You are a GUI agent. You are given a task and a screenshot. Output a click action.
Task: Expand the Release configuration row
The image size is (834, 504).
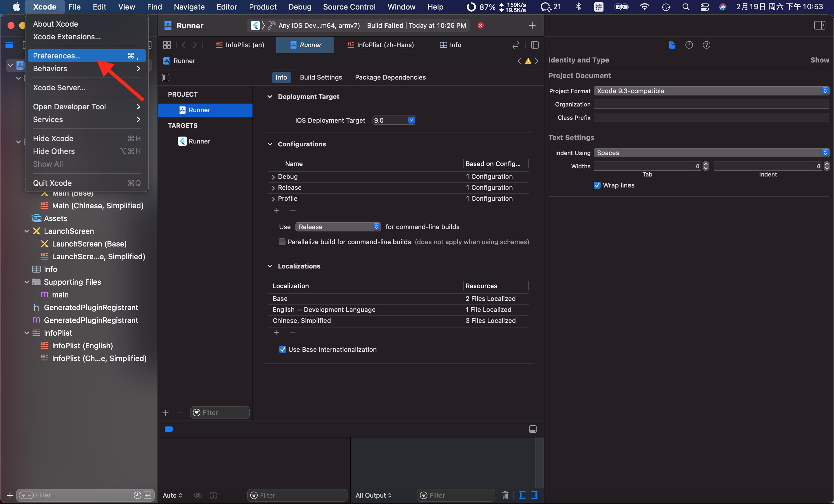click(273, 188)
